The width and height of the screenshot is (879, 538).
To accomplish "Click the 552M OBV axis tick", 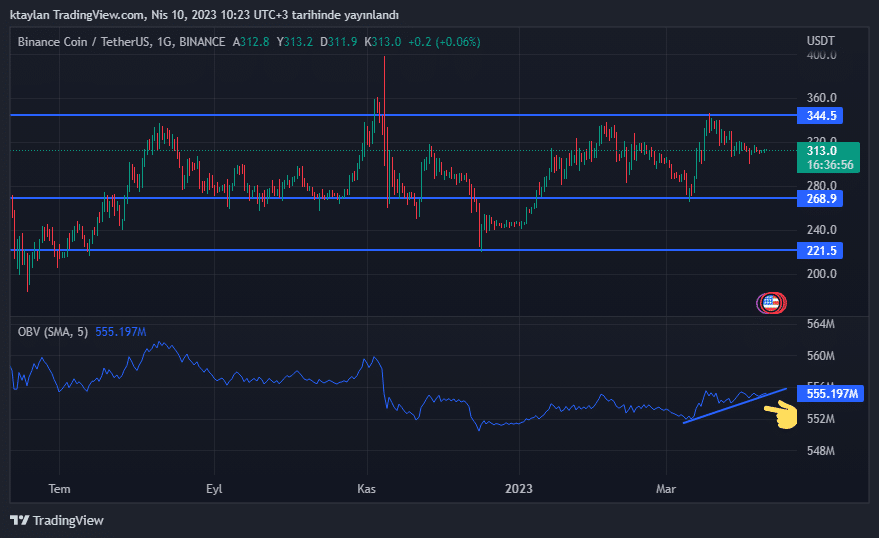I will (x=821, y=419).
